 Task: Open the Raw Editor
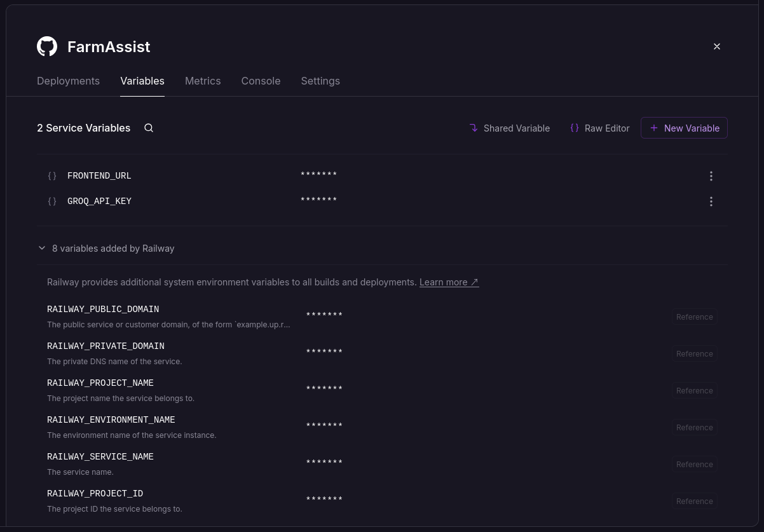(x=599, y=128)
